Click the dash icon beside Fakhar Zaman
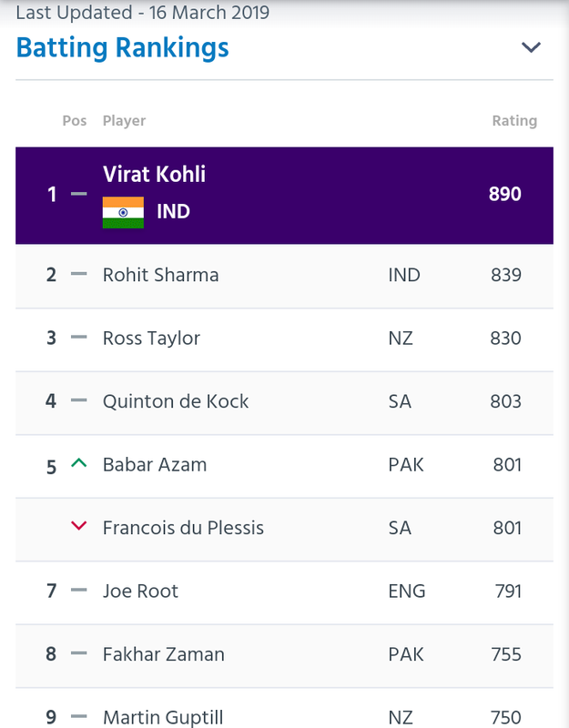 (x=79, y=653)
